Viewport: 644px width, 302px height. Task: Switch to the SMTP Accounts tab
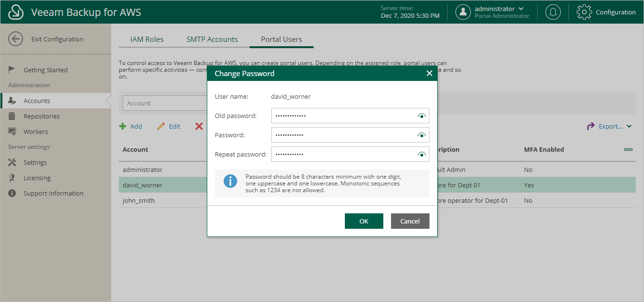[x=212, y=39]
